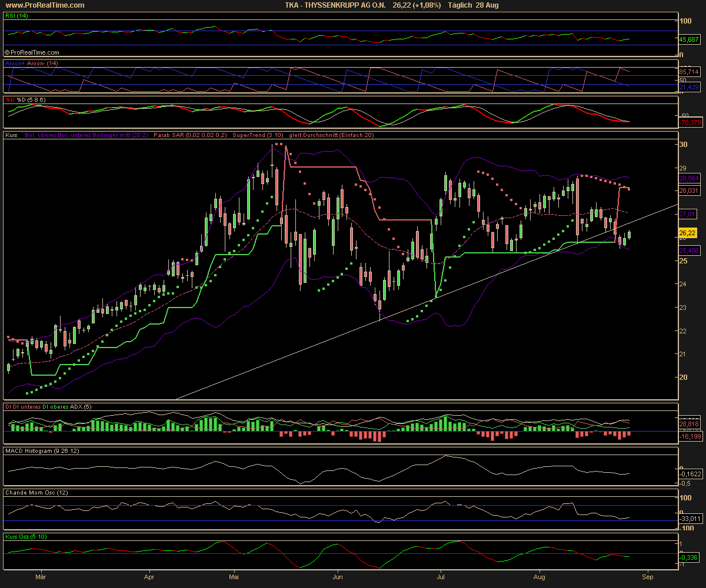706x588 pixels.
Task: Click the Aroon value 21,429
Action: click(689, 87)
